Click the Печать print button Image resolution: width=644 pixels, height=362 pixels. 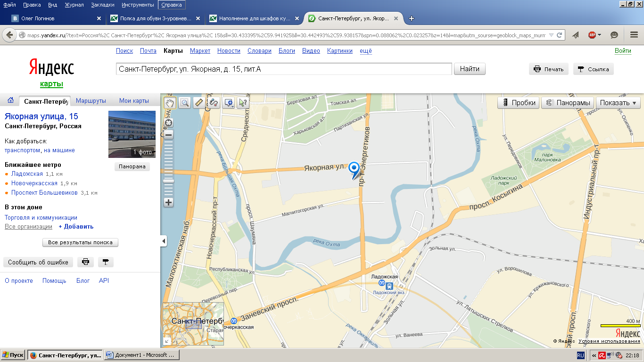pyautogui.click(x=549, y=69)
